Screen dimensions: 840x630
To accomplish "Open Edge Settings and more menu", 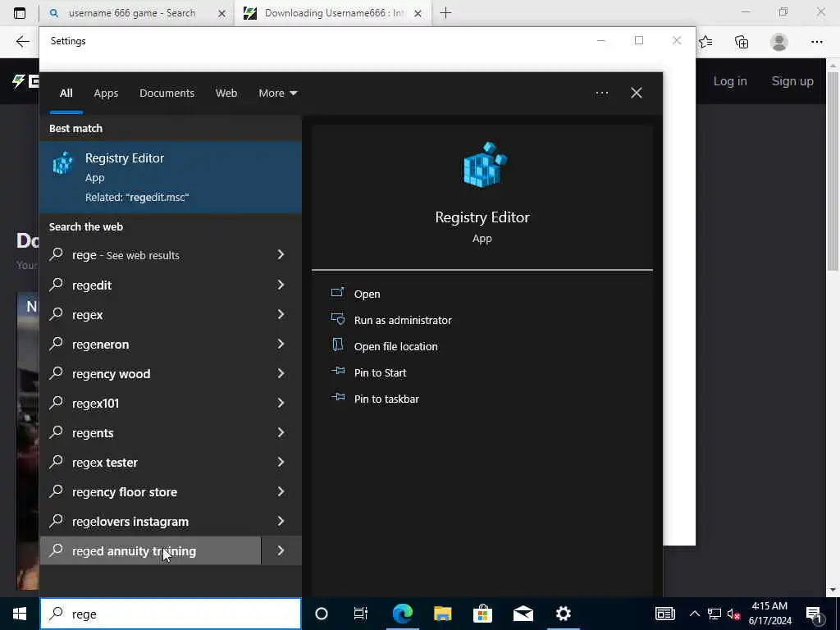I will tap(816, 42).
